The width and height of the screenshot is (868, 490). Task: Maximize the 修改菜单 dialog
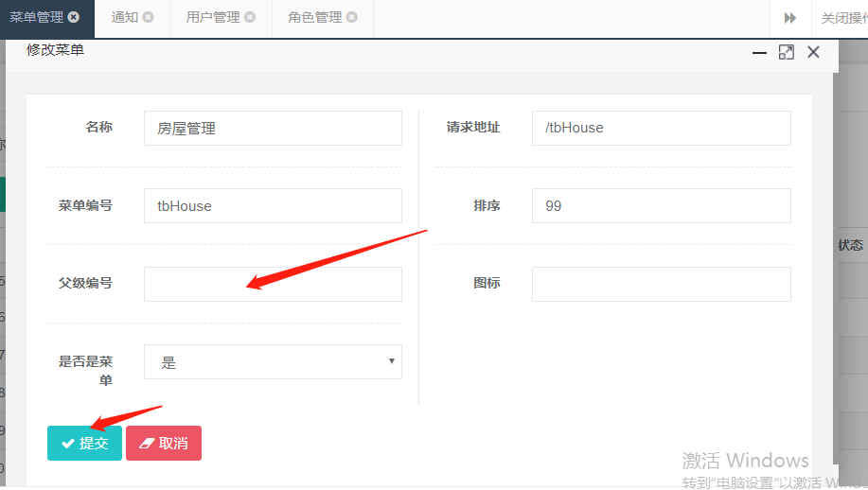786,52
